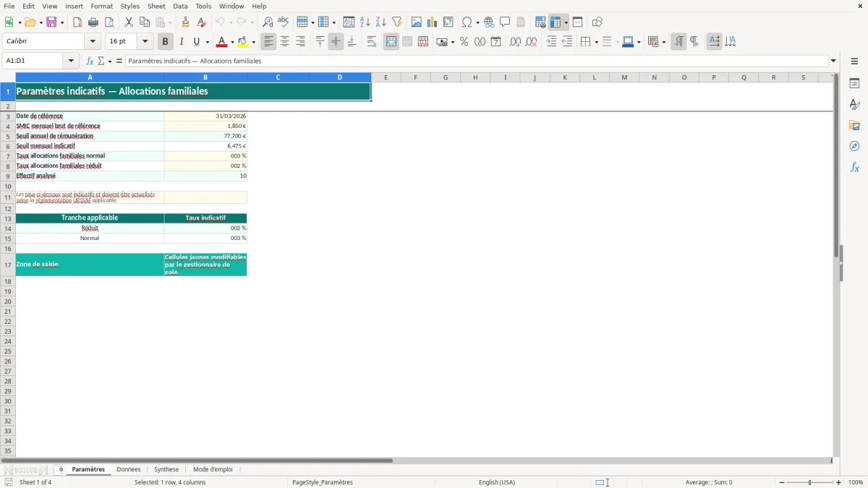Switch to Donnees sheet tab

click(x=129, y=469)
